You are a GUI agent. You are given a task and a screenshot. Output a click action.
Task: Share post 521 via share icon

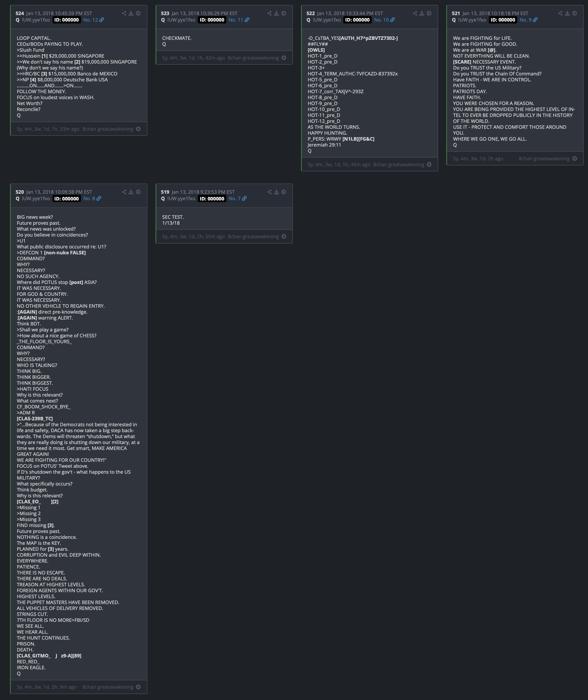[560, 13]
